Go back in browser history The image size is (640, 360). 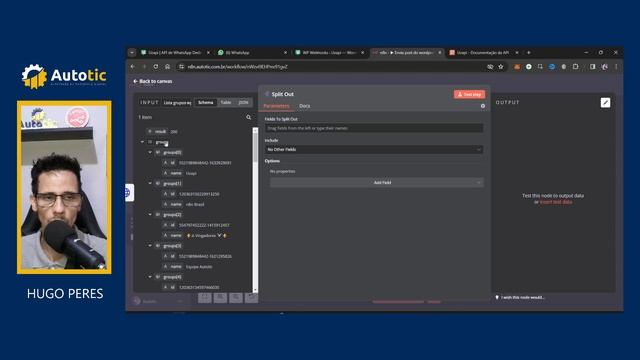[x=133, y=67]
